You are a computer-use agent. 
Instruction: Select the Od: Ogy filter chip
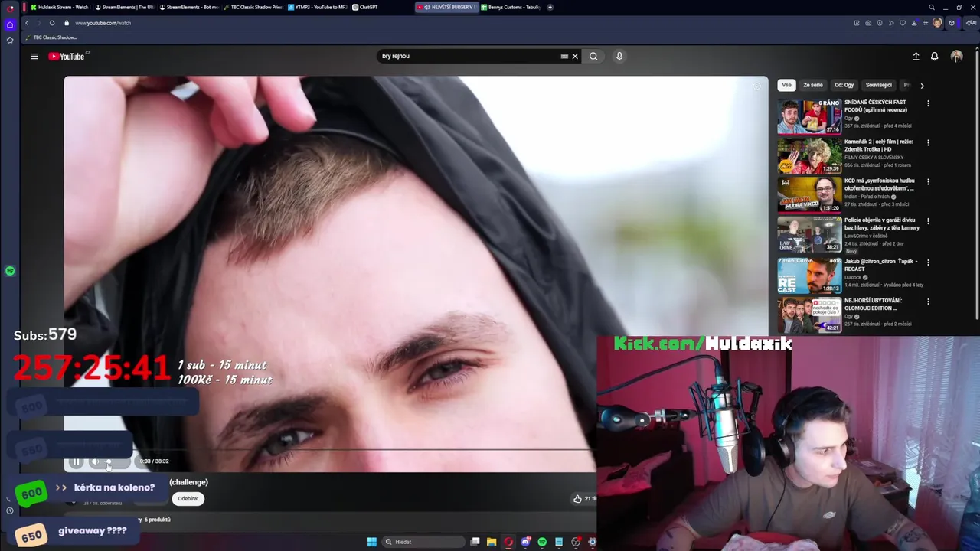[844, 85]
